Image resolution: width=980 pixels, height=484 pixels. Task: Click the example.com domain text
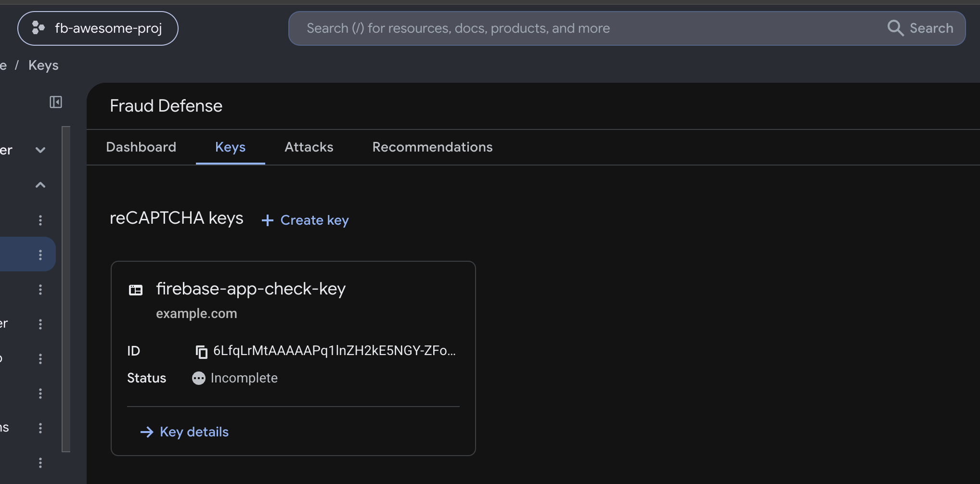pyautogui.click(x=196, y=314)
